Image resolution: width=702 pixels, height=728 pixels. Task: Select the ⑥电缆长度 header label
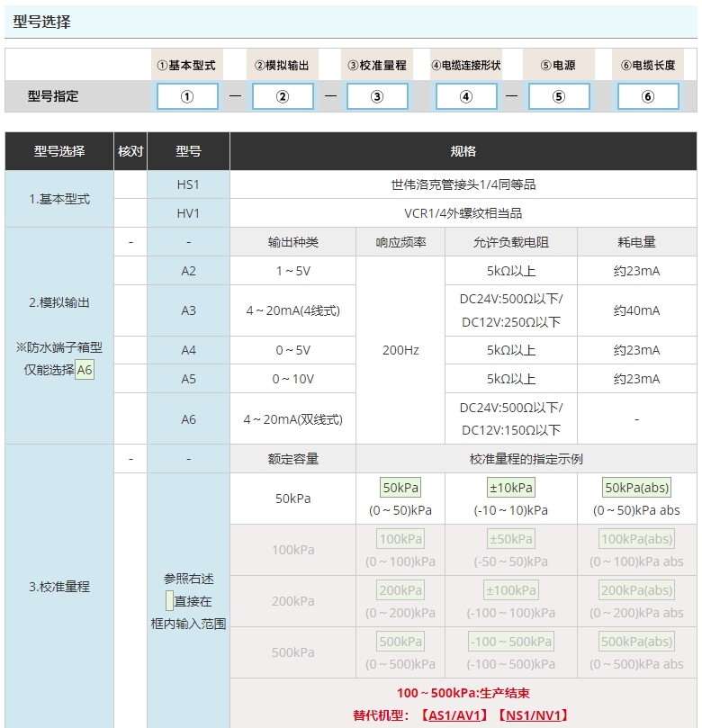(648, 65)
